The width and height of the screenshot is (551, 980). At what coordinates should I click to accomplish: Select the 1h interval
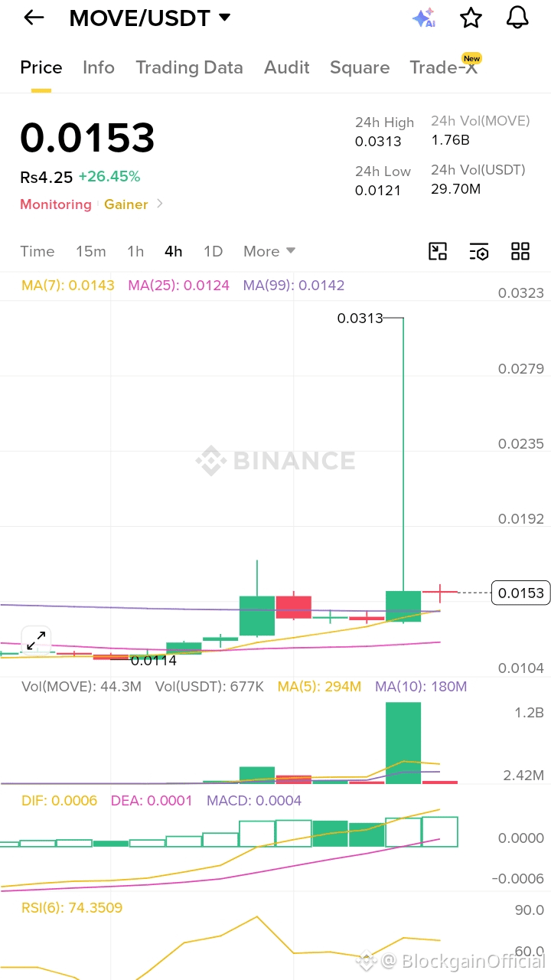point(135,251)
